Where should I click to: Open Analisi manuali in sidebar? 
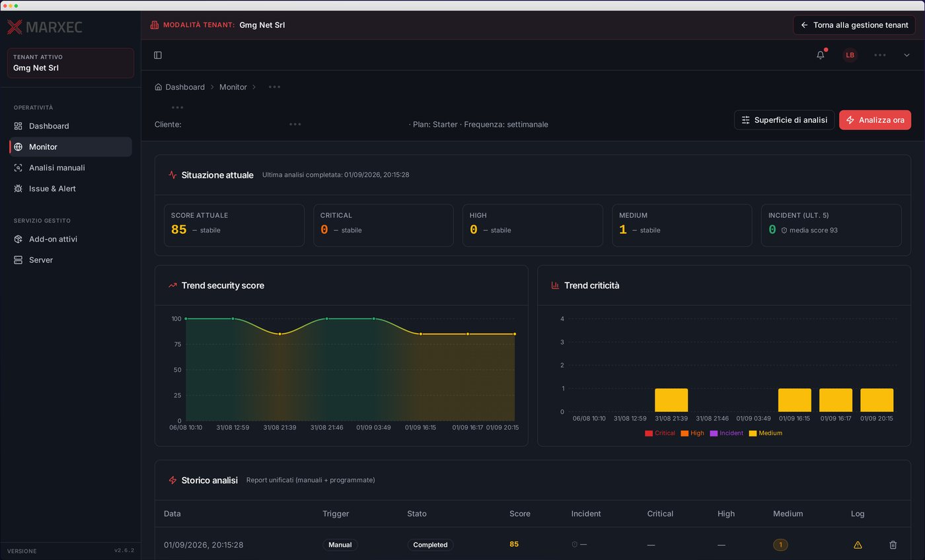70,168
